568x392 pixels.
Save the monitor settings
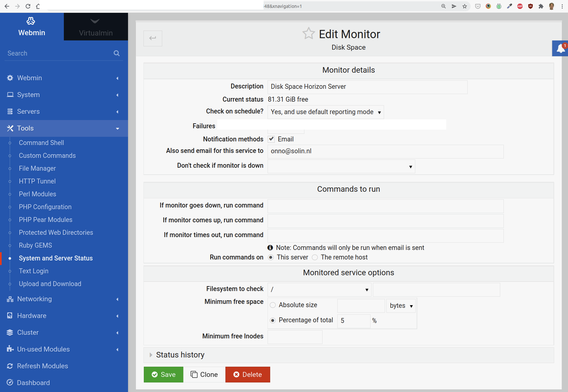tap(163, 375)
